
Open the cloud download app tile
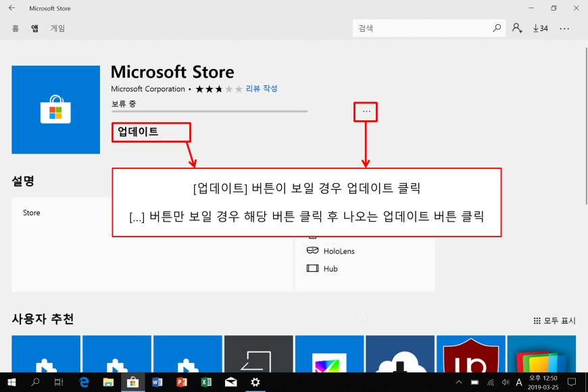(x=400, y=353)
